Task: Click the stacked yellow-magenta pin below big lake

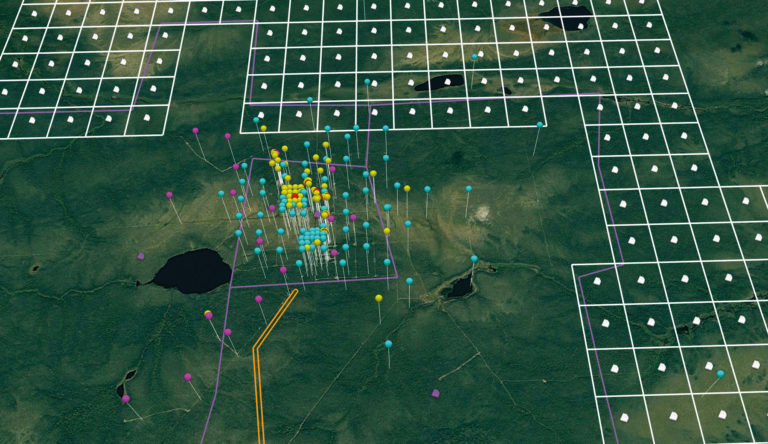Action: (208, 315)
